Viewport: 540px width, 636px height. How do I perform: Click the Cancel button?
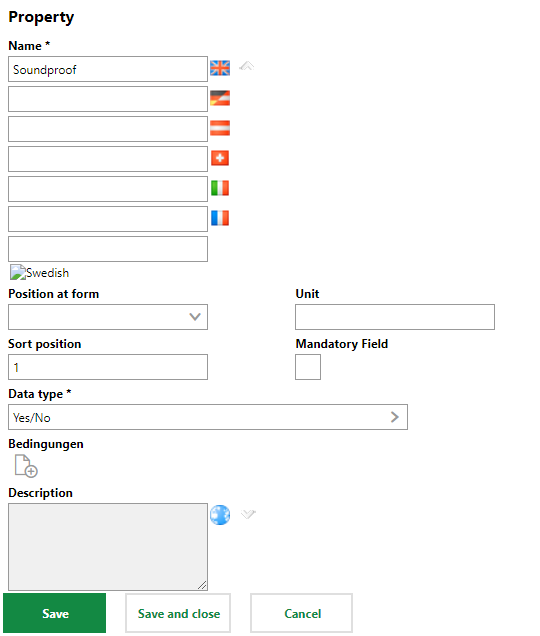[x=301, y=613]
